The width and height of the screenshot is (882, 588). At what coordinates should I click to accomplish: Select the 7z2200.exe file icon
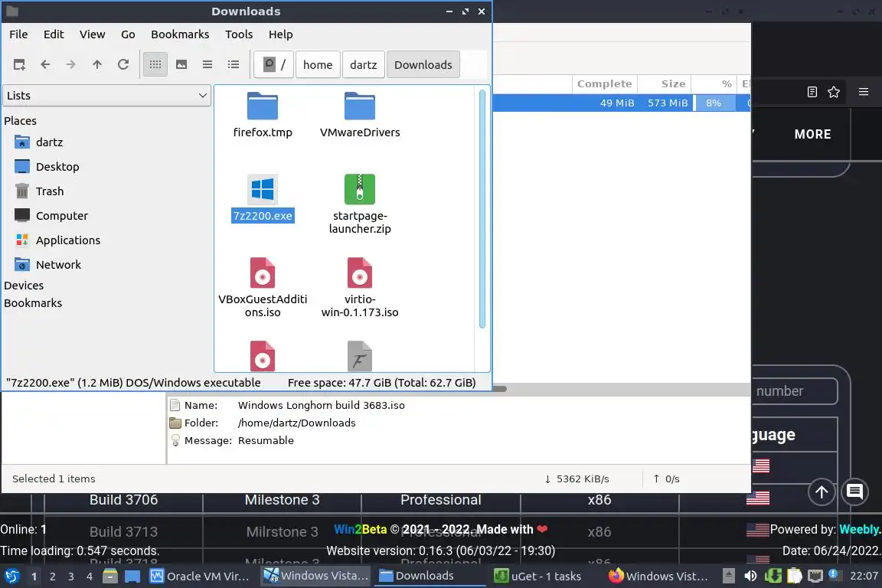coord(263,190)
